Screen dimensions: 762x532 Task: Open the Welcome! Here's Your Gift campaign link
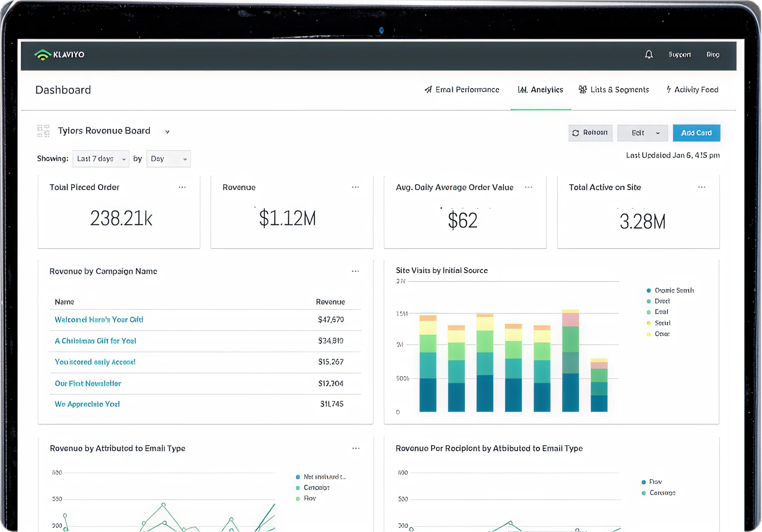click(99, 320)
